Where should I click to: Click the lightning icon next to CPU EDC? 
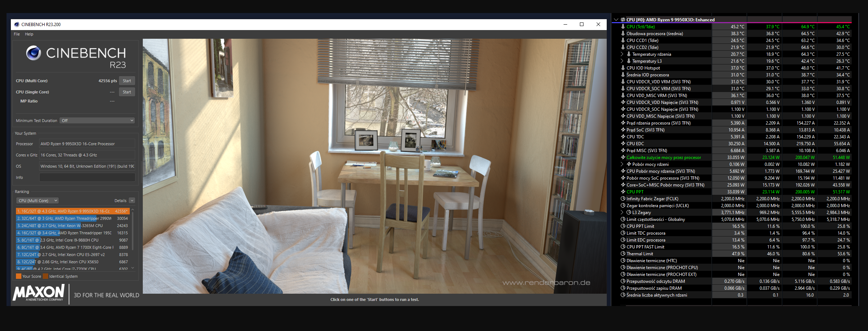(x=623, y=143)
